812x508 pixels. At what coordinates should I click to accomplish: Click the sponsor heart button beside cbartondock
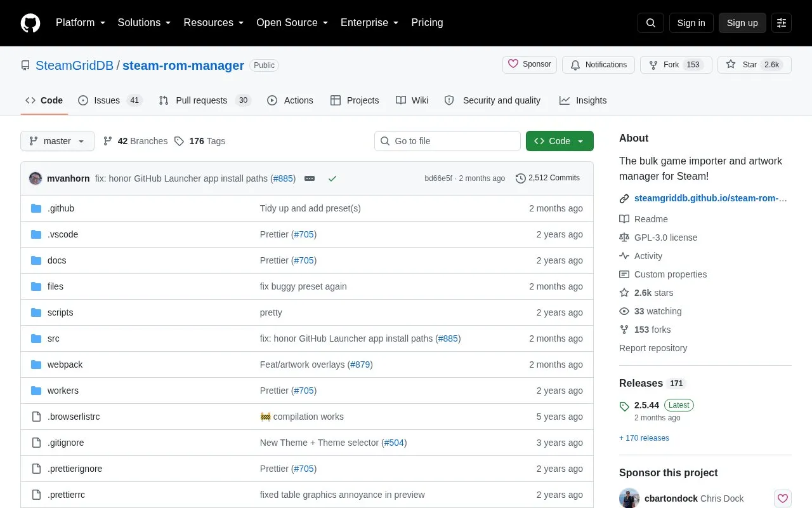(x=783, y=498)
